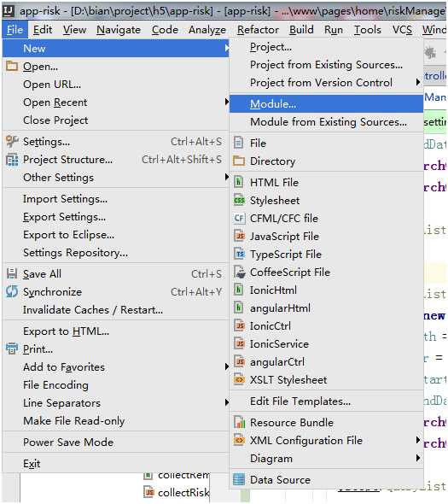Expand XML Configuration File submenu

[418, 440]
